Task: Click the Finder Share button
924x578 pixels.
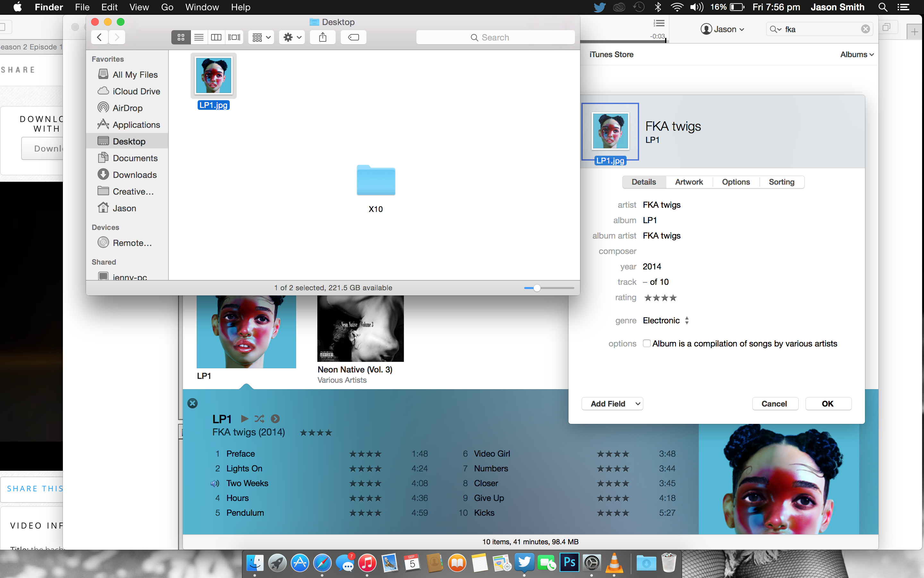Action: [323, 37]
